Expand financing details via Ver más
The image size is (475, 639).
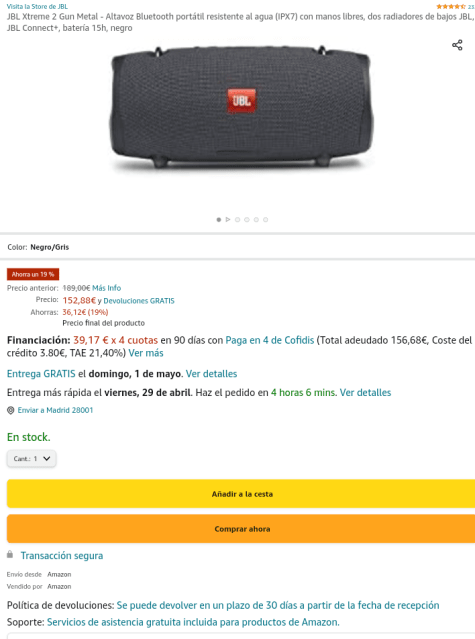146,353
